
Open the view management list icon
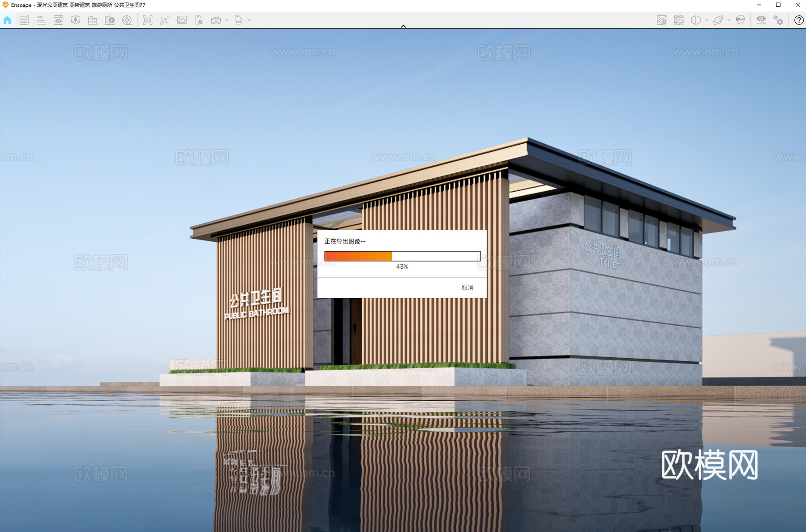[24, 20]
